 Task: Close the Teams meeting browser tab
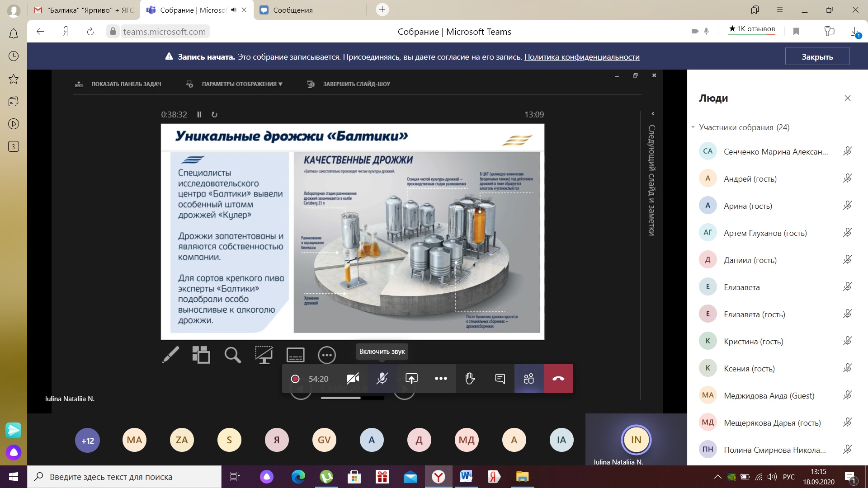click(x=244, y=10)
